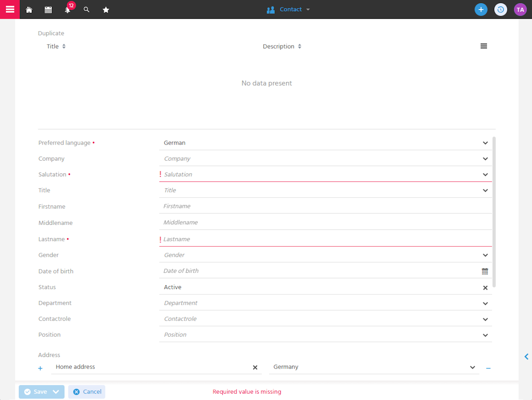Open the Duplicate table options menu icon
This screenshot has height=400, width=532.
(x=484, y=46)
